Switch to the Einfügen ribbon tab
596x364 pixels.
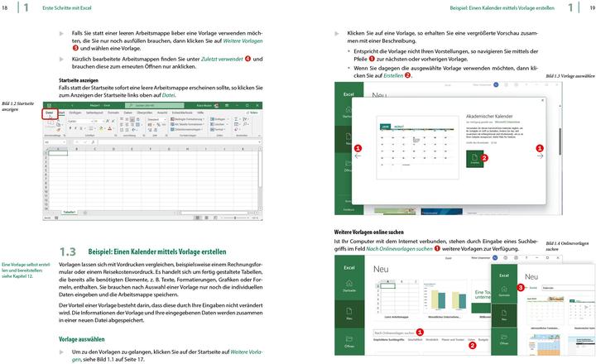75,113
